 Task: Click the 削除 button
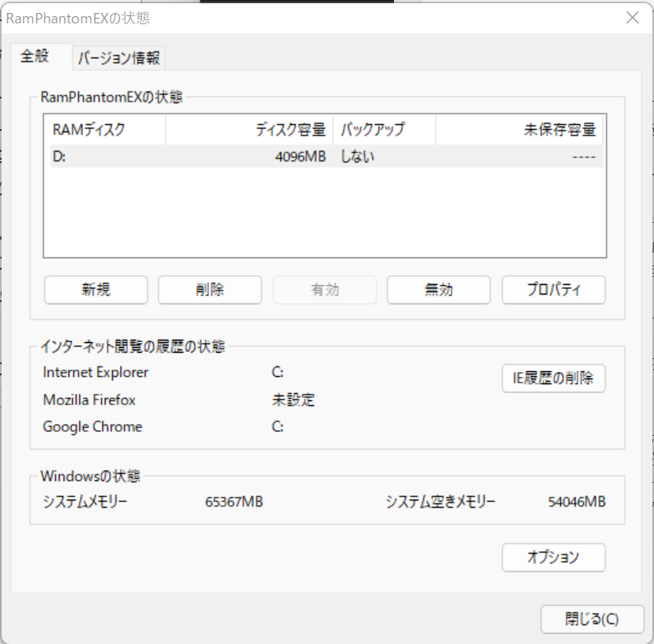pos(210,290)
